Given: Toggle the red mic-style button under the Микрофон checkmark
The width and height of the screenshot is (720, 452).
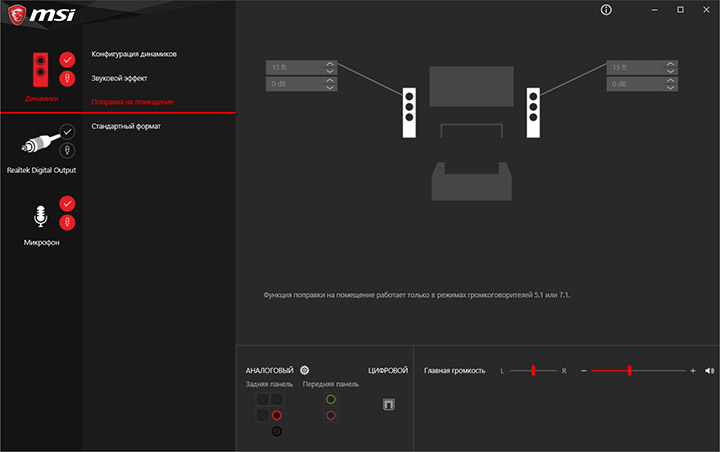Looking at the screenshot, I should (67, 222).
